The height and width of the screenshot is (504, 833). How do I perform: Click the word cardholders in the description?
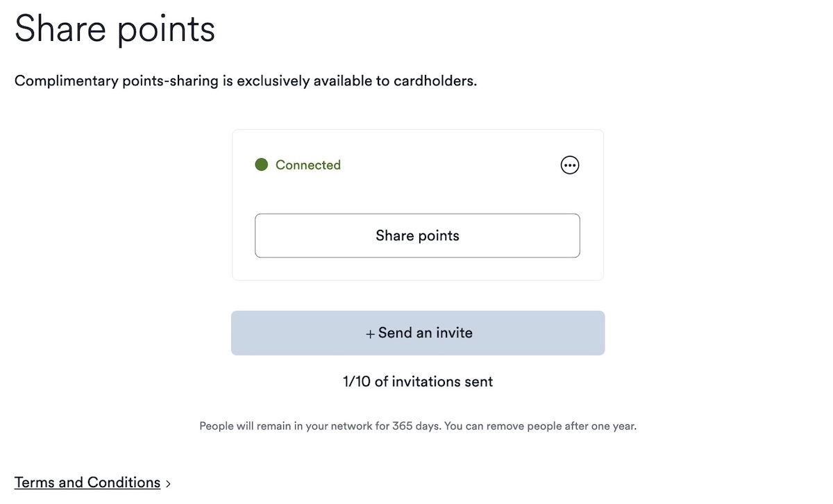[435, 81]
